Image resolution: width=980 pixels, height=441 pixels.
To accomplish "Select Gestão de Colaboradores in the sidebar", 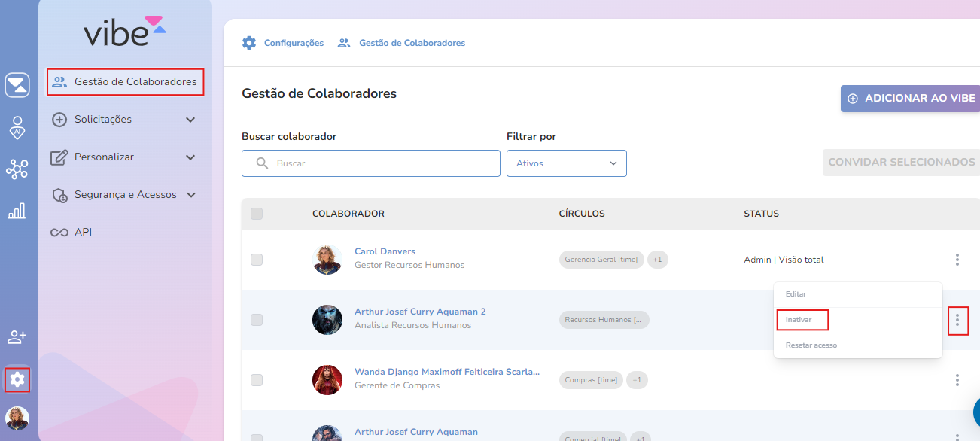I will [x=125, y=82].
